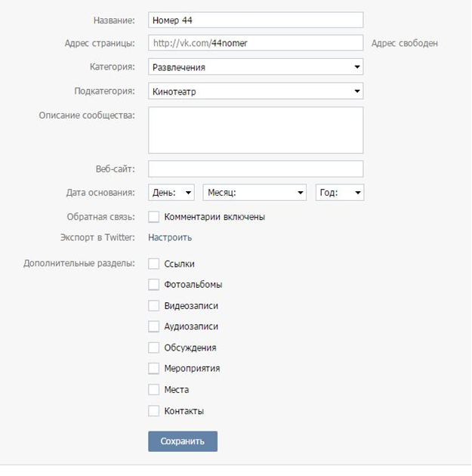Image resolution: width=472 pixels, height=476 pixels.
Task: Check the Обсуждения checkbox
Action: (154, 348)
